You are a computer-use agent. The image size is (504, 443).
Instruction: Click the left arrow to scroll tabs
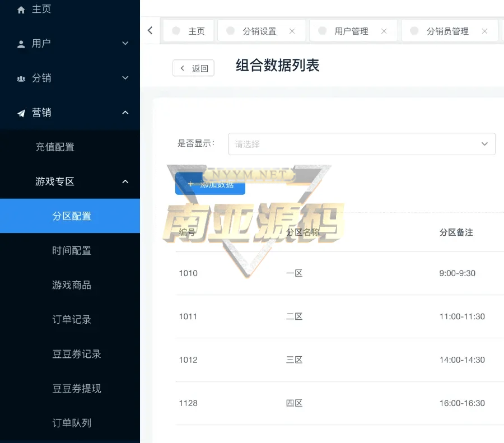(x=150, y=31)
